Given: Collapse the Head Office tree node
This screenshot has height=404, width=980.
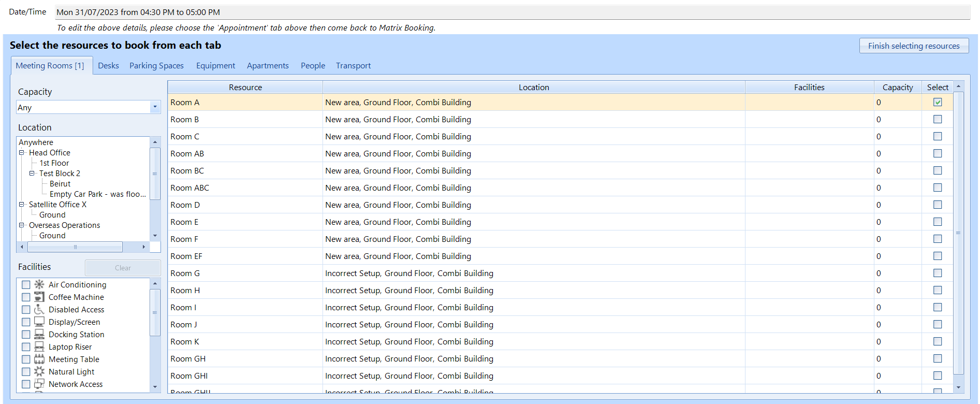Looking at the screenshot, I should pos(22,153).
